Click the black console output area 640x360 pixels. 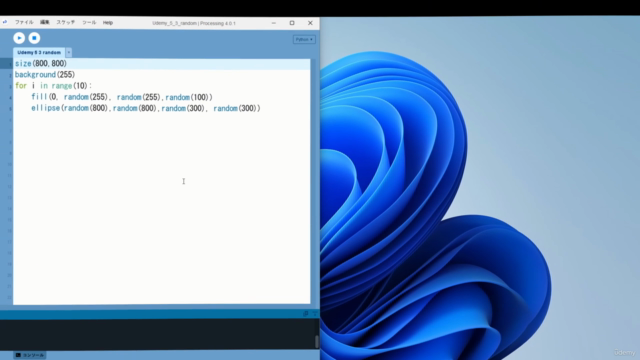tap(157, 335)
